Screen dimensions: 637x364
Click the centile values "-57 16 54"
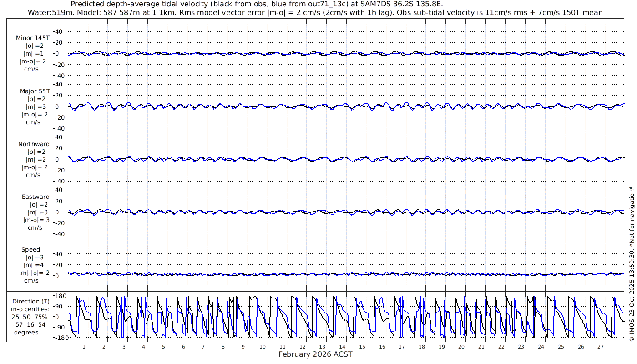(x=30, y=324)
